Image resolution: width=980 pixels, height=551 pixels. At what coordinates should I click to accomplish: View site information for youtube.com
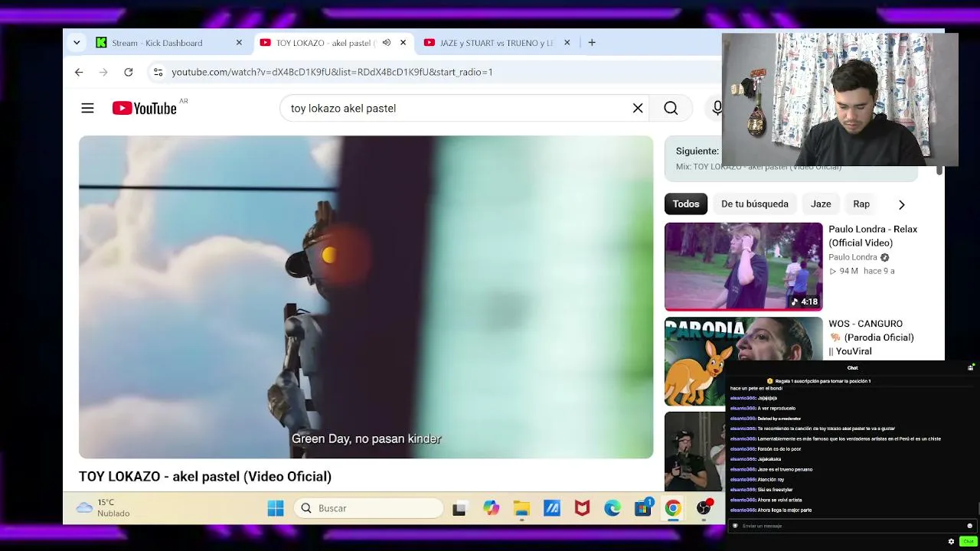tap(158, 72)
